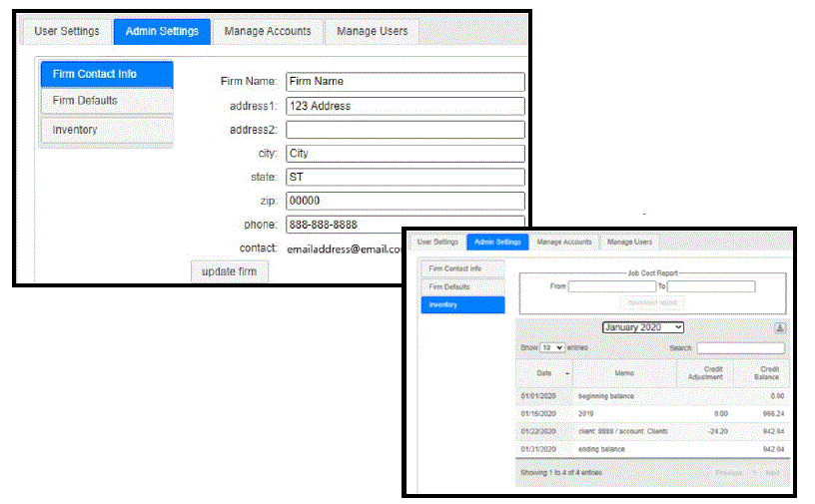Click the Job Cost Report To date field
815x504 pixels.
tap(711, 286)
